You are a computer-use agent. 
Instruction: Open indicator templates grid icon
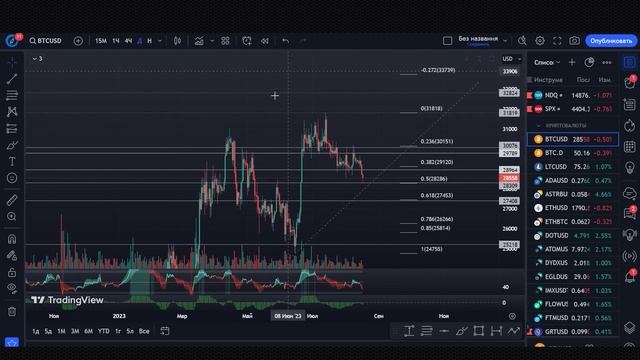pyautogui.click(x=225, y=41)
